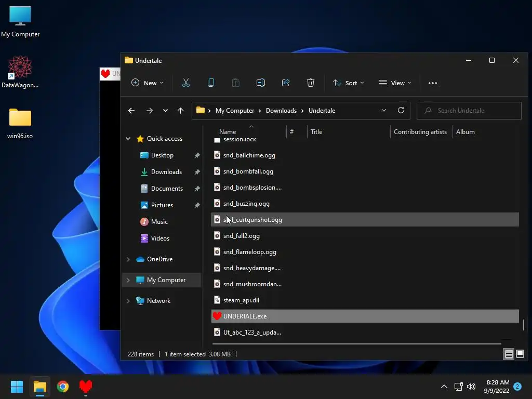This screenshot has height=399, width=532.
Task: Click the Delete trash can icon
Action: 311,83
